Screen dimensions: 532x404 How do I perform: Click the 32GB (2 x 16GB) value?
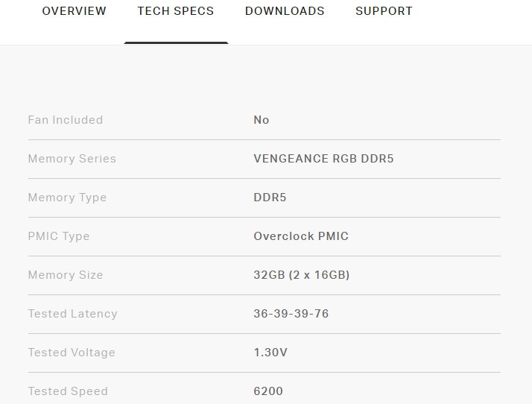click(x=302, y=275)
